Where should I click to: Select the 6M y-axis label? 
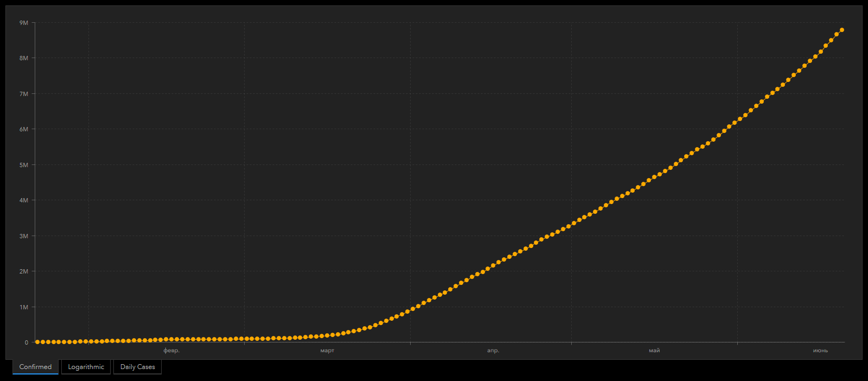(24, 129)
